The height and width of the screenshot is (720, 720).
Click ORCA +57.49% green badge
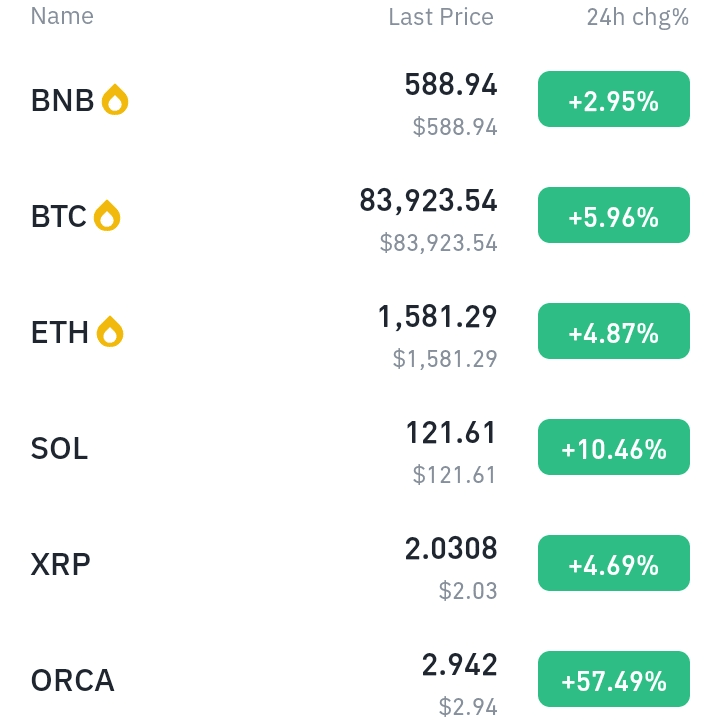tap(614, 679)
